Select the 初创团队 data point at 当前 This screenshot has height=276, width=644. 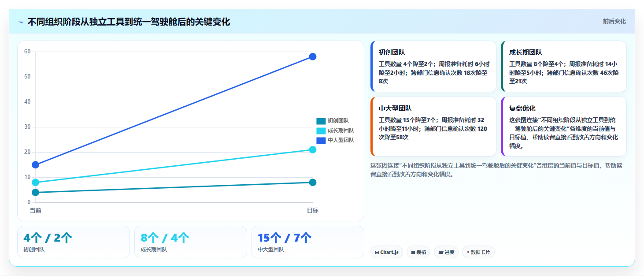pyautogui.click(x=36, y=192)
